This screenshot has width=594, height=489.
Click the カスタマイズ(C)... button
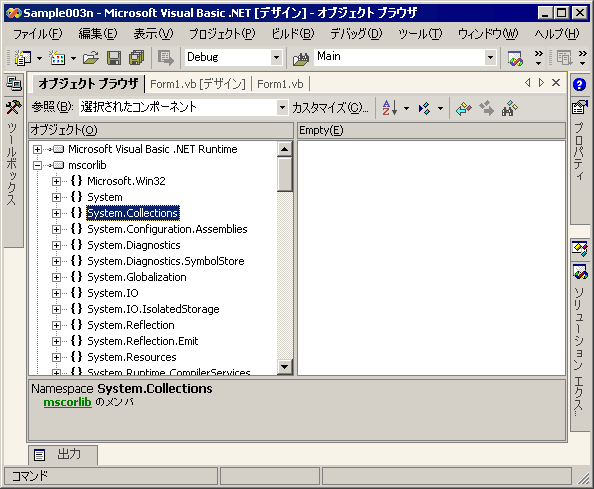click(330, 108)
